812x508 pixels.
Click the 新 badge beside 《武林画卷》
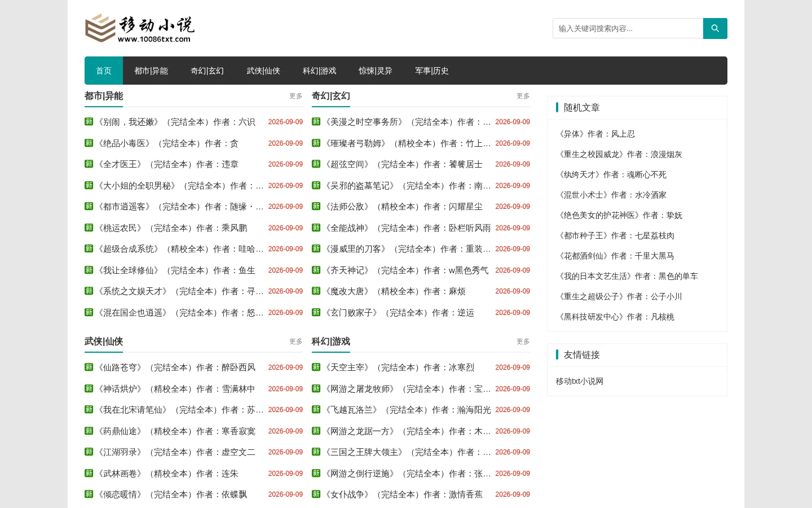(x=89, y=473)
